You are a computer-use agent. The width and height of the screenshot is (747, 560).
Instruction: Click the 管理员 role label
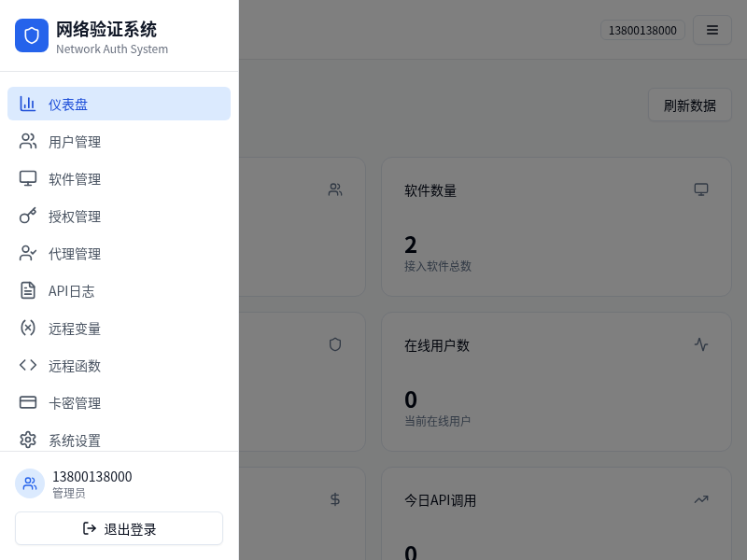[68, 493]
